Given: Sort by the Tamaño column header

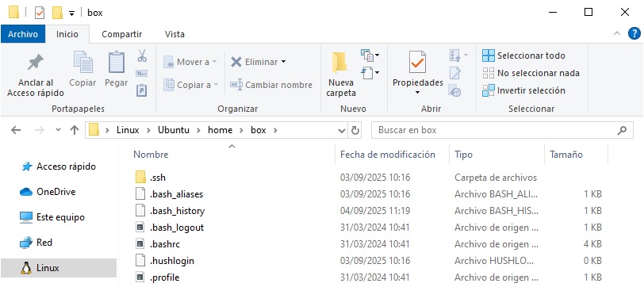Looking at the screenshot, I should click(x=566, y=155).
